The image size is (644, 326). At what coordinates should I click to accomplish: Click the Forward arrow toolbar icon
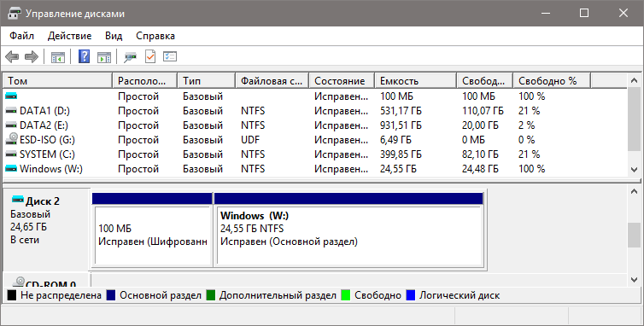pyautogui.click(x=32, y=56)
